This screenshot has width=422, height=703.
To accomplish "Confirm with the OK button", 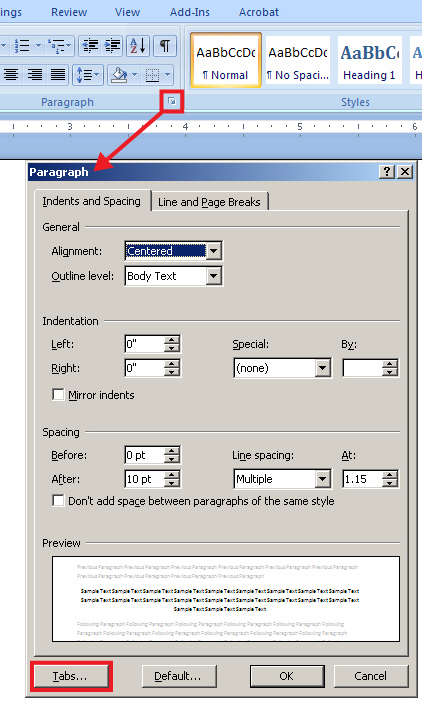I will click(x=287, y=676).
